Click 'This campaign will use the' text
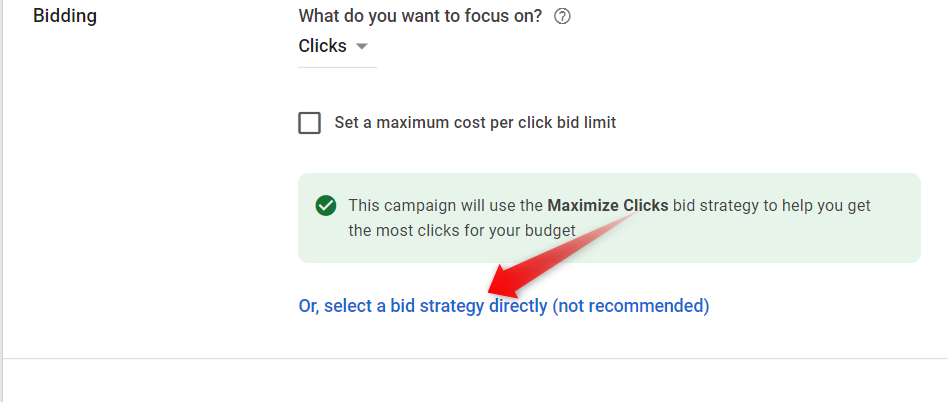 coord(446,206)
